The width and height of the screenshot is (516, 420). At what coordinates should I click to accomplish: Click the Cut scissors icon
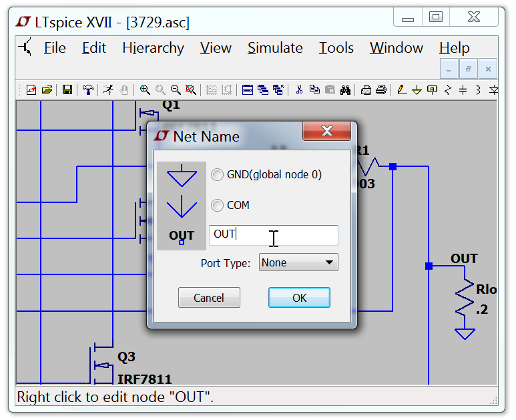[299, 89]
